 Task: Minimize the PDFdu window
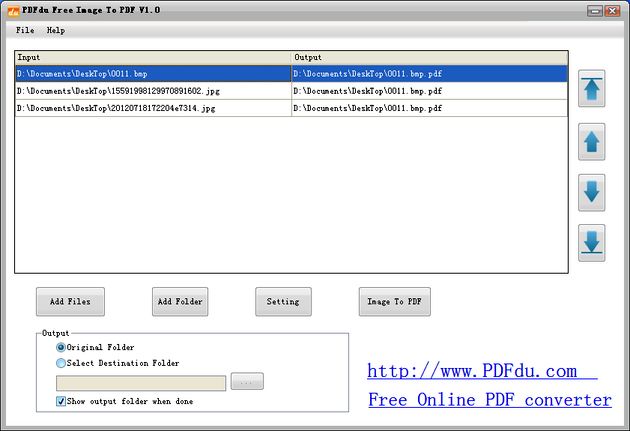595,11
